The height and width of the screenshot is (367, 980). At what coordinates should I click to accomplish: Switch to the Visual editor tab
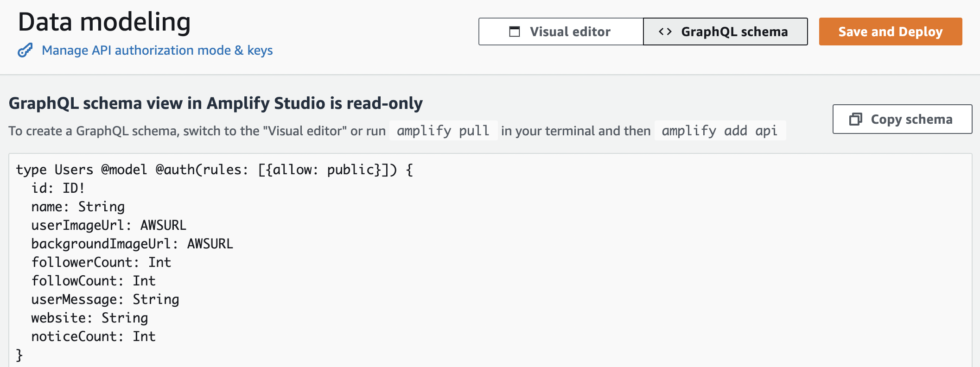point(561,32)
